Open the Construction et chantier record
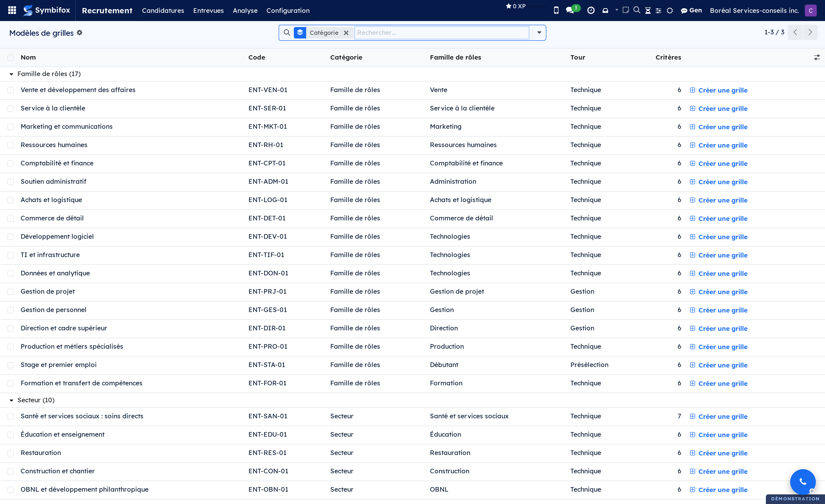The width and height of the screenshot is (825, 504). [58, 471]
